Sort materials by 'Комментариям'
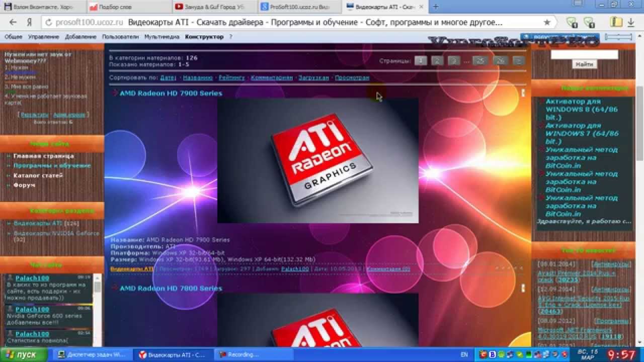The image size is (644, 362). 272,78
